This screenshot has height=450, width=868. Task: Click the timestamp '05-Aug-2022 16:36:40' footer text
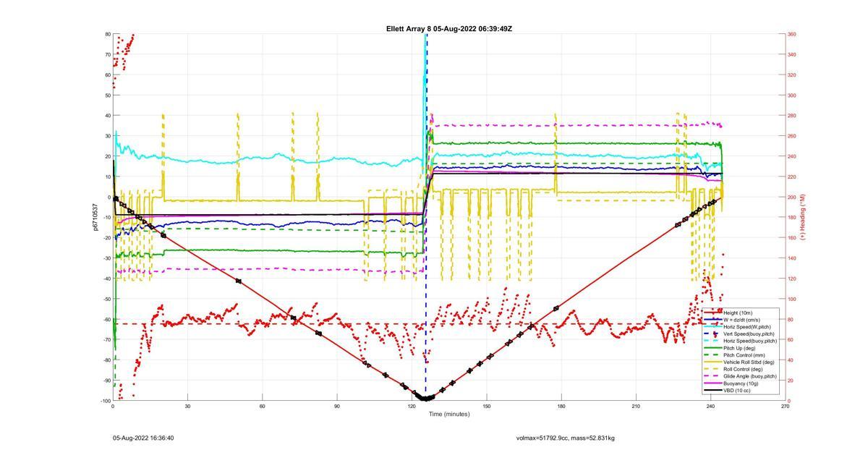click(143, 438)
